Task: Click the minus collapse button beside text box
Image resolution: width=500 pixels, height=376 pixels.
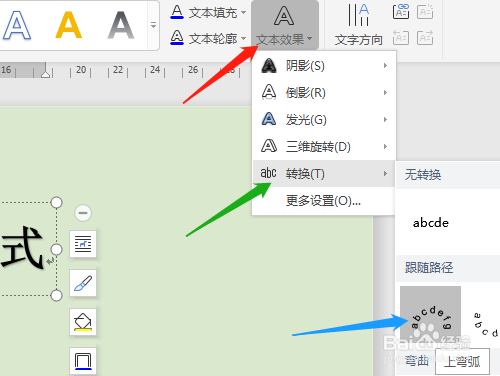Action: (83, 213)
